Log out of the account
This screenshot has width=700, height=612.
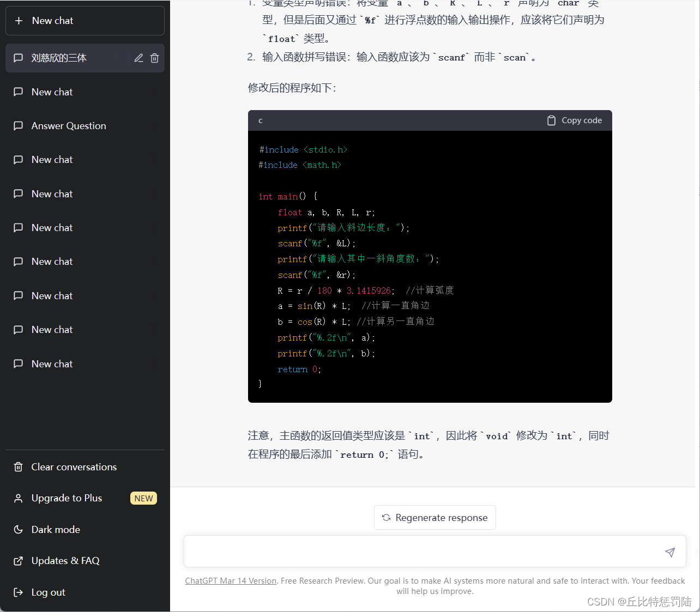[x=85, y=592]
